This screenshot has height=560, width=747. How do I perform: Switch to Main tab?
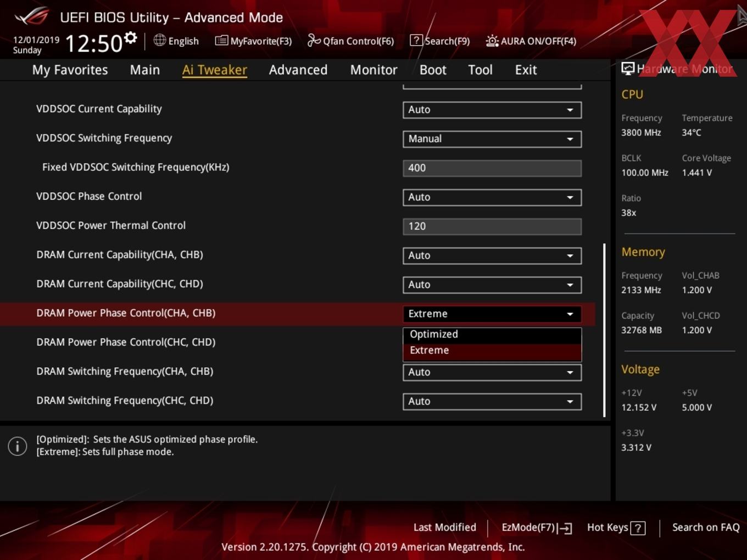point(145,70)
